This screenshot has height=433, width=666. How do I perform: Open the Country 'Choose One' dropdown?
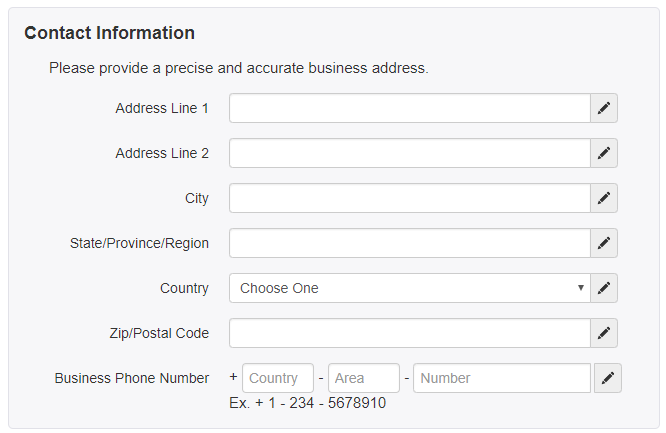coord(410,289)
